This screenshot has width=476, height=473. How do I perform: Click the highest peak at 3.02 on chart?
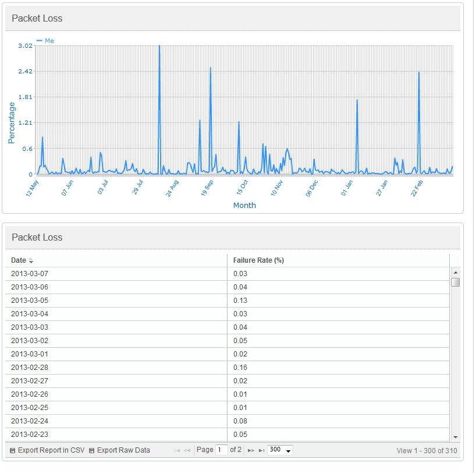[159, 46]
